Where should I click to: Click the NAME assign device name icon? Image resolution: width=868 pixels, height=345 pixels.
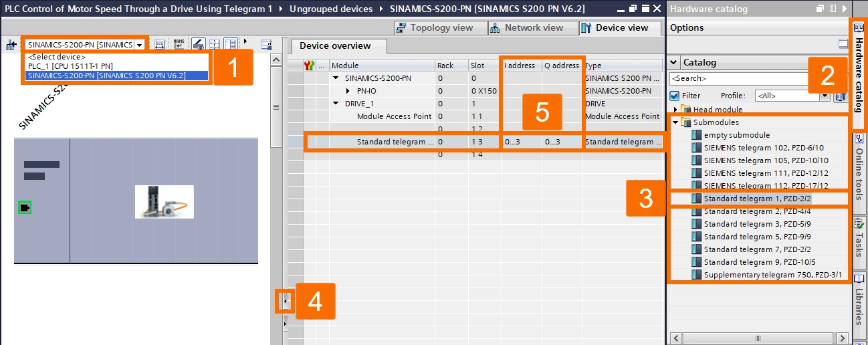pyautogui.click(x=179, y=45)
